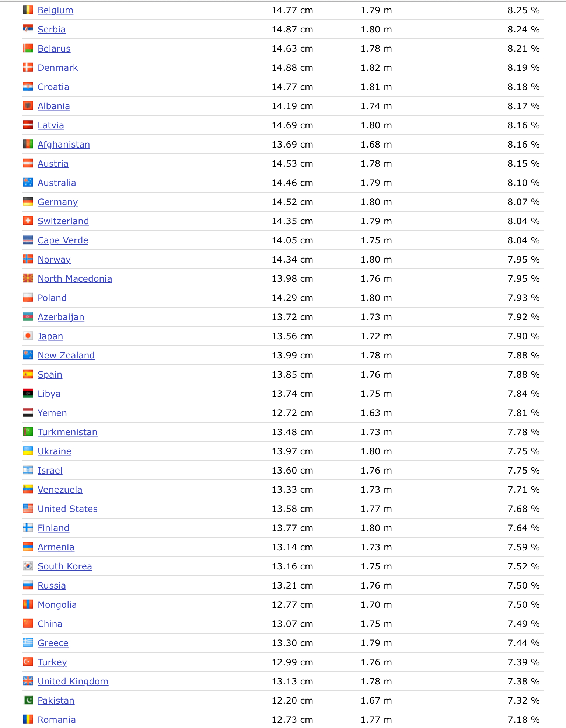
Task: Follow the Romania link
Action: pos(57,720)
